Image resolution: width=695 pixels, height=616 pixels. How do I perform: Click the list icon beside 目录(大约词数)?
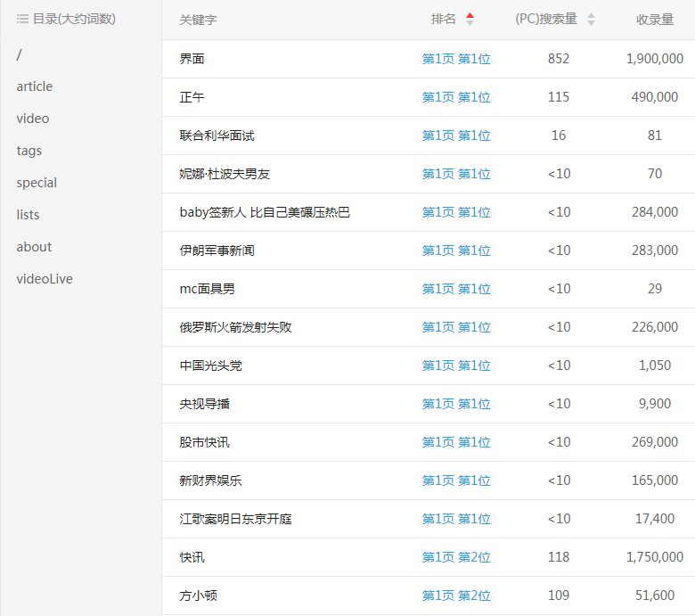pos(22,19)
